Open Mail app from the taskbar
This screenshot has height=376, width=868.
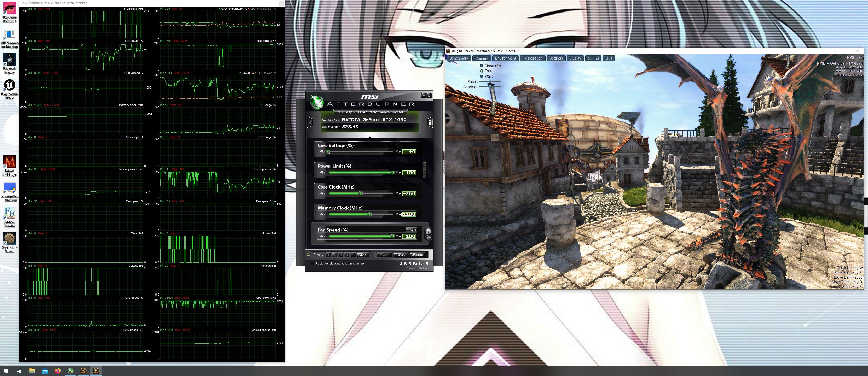tap(45, 371)
